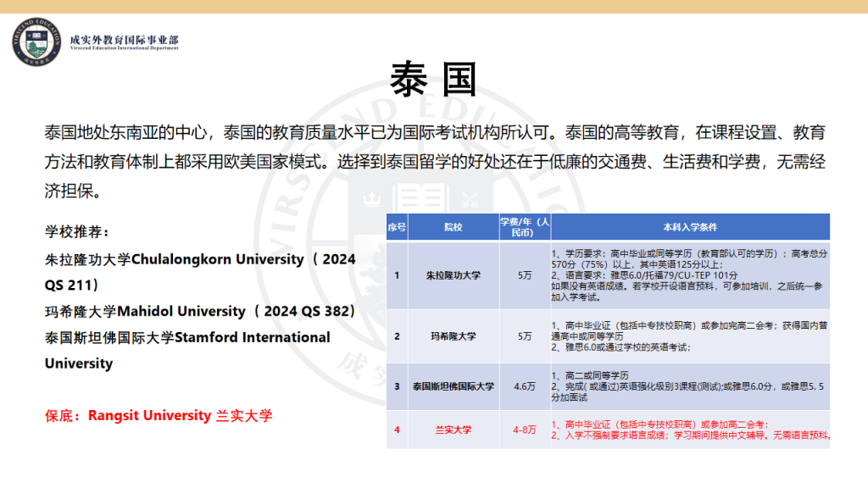Click the gold banner strip at the top
This screenshot has width=868, height=488.
[x=434, y=4]
